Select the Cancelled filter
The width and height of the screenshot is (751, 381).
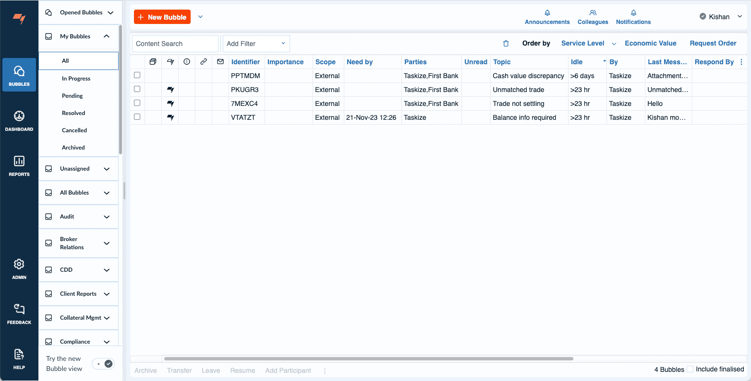point(74,130)
